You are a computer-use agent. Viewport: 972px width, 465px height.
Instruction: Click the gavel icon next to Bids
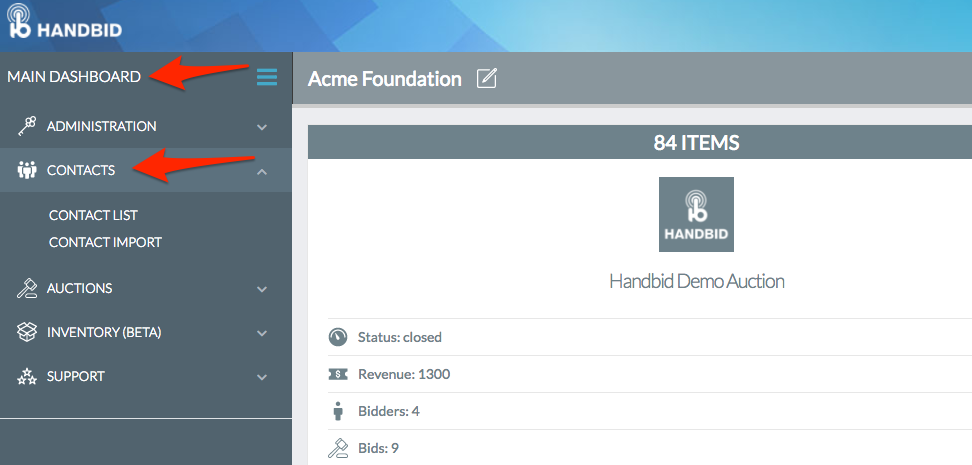pyautogui.click(x=338, y=448)
